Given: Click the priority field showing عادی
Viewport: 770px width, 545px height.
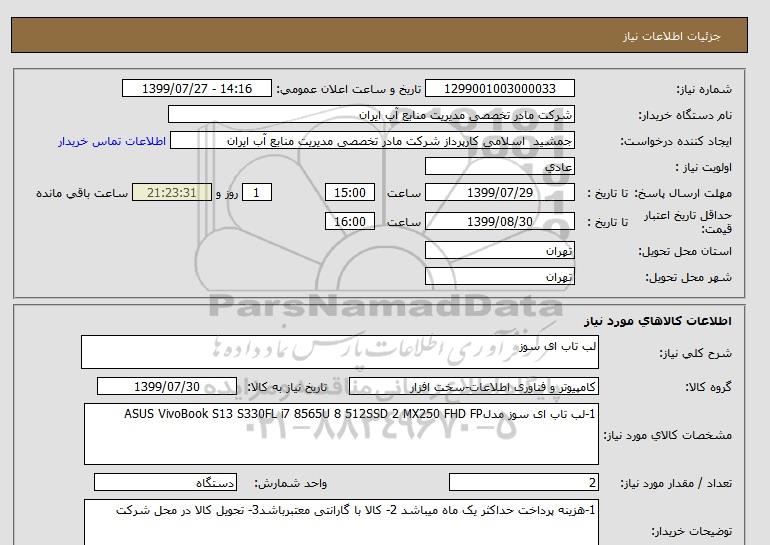Looking at the screenshot, I should pyautogui.click(x=499, y=166).
